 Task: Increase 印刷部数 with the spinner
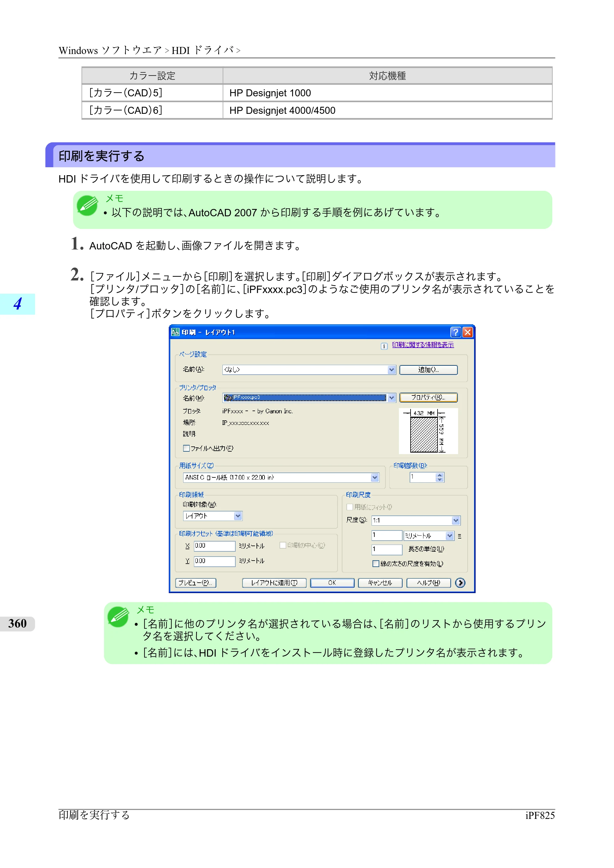point(439,475)
